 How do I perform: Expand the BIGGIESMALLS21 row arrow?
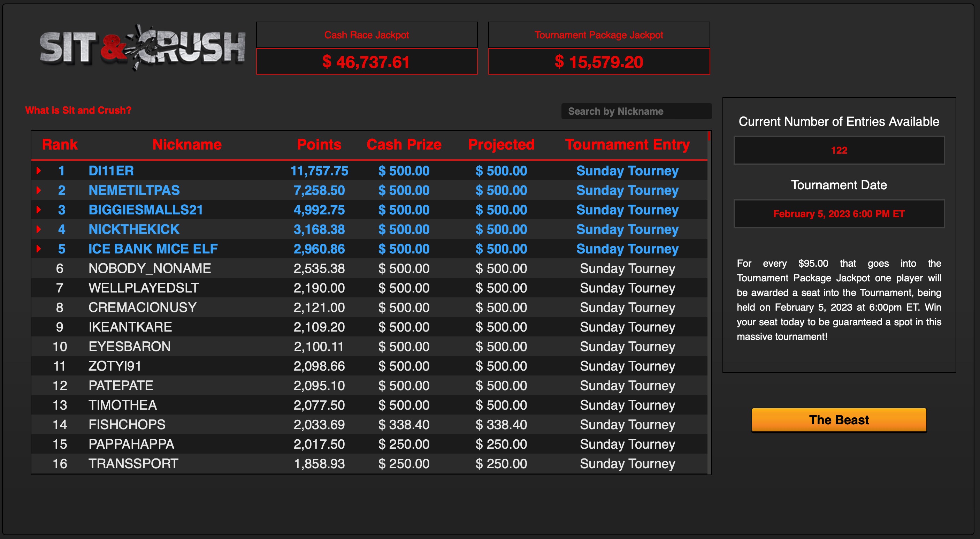coord(39,210)
